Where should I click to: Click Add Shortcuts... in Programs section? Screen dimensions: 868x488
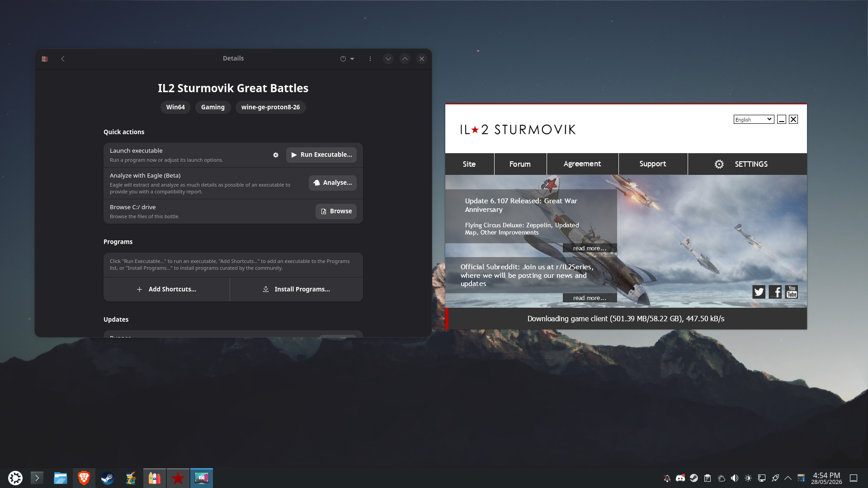coord(166,289)
